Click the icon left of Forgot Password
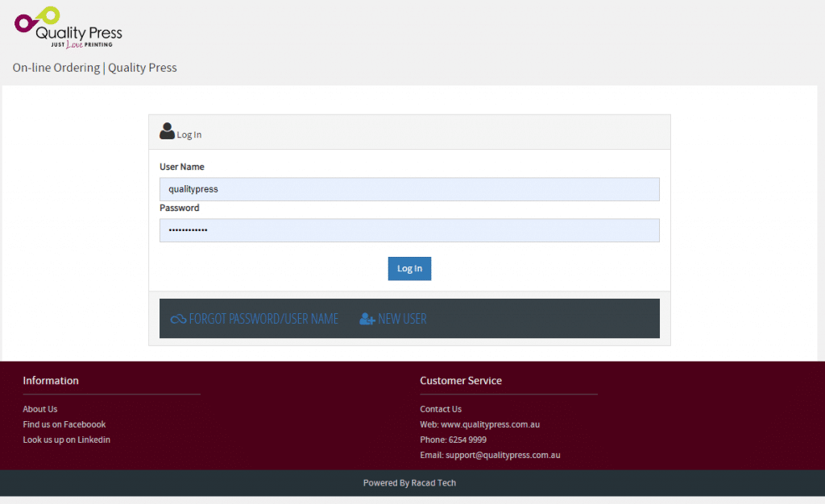 click(178, 319)
